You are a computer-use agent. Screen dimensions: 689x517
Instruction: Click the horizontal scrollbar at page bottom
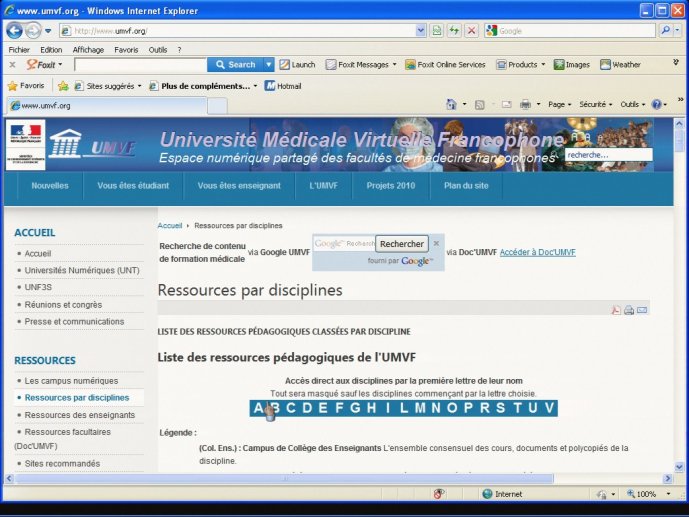(x=284, y=478)
